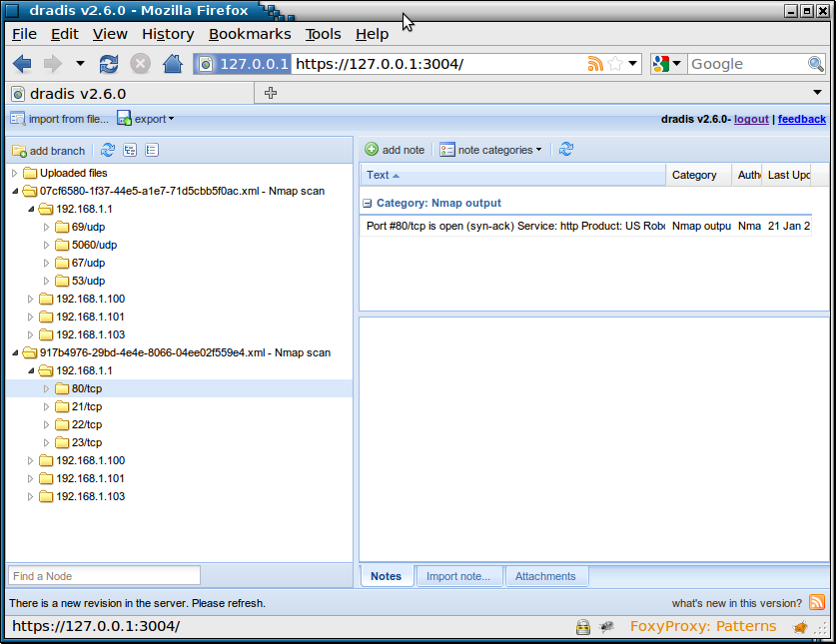Expand the 69/udp node
The width and height of the screenshot is (836, 644).
(x=46, y=227)
